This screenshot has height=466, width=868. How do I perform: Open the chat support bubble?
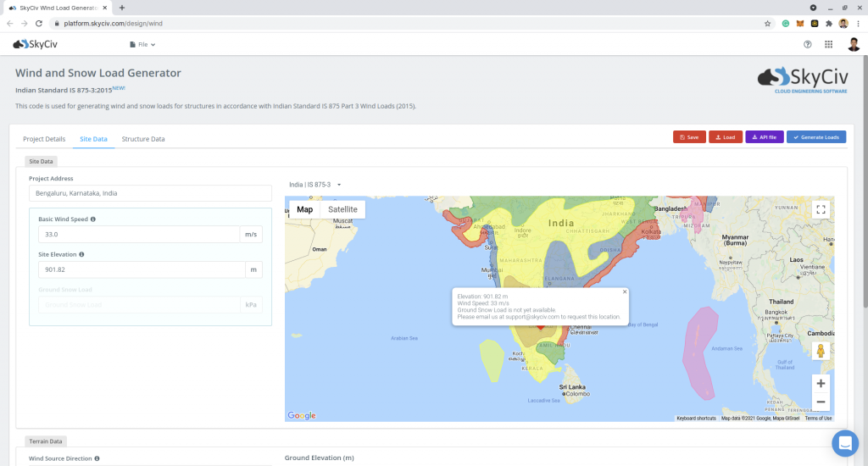(x=845, y=443)
